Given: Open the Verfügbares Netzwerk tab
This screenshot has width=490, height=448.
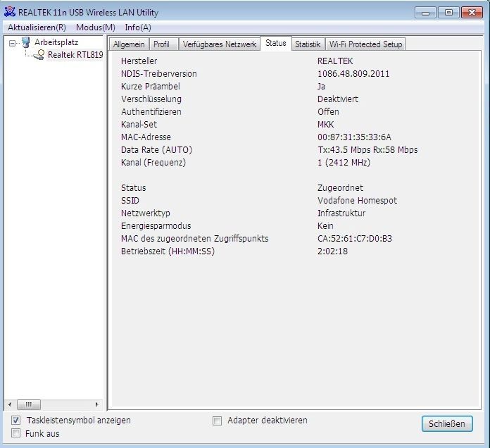Looking at the screenshot, I should coord(220,44).
